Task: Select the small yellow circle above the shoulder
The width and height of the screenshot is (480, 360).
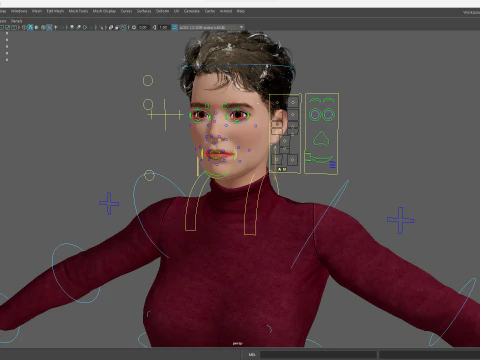Action: tap(149, 175)
